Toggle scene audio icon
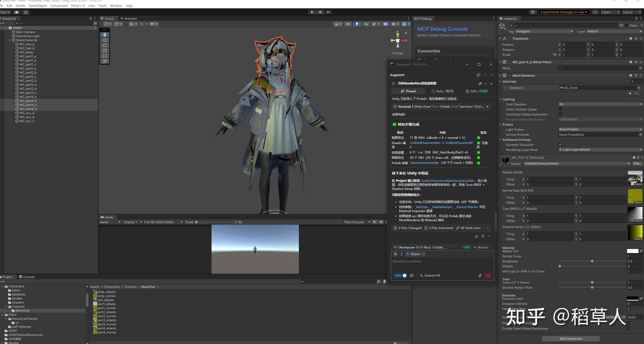644x344 pixels. (366, 24)
